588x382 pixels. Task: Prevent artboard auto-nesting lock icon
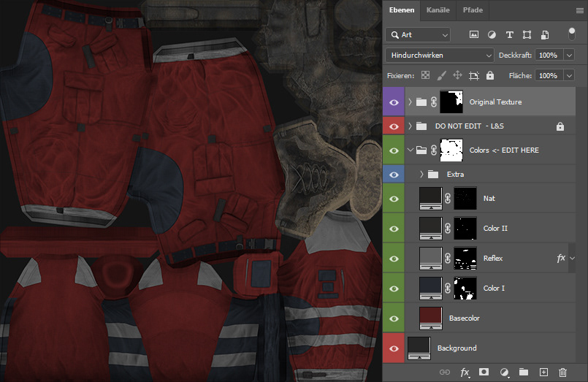(474, 76)
